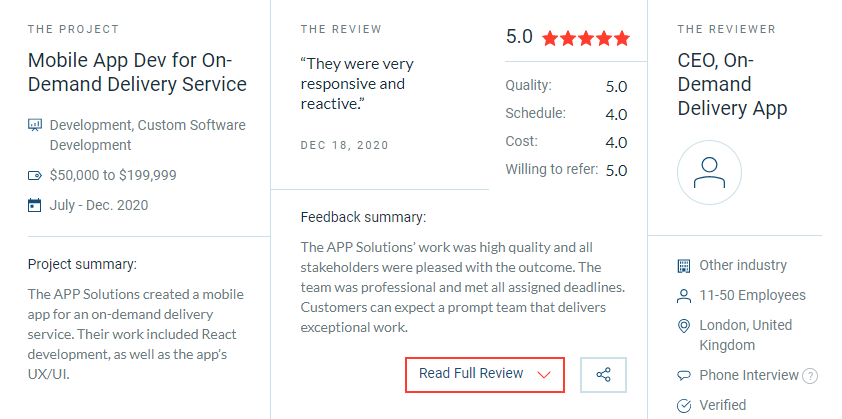Screen dimensions: 842x419
Task: Click the review quote text
Action: pyautogui.click(x=357, y=84)
